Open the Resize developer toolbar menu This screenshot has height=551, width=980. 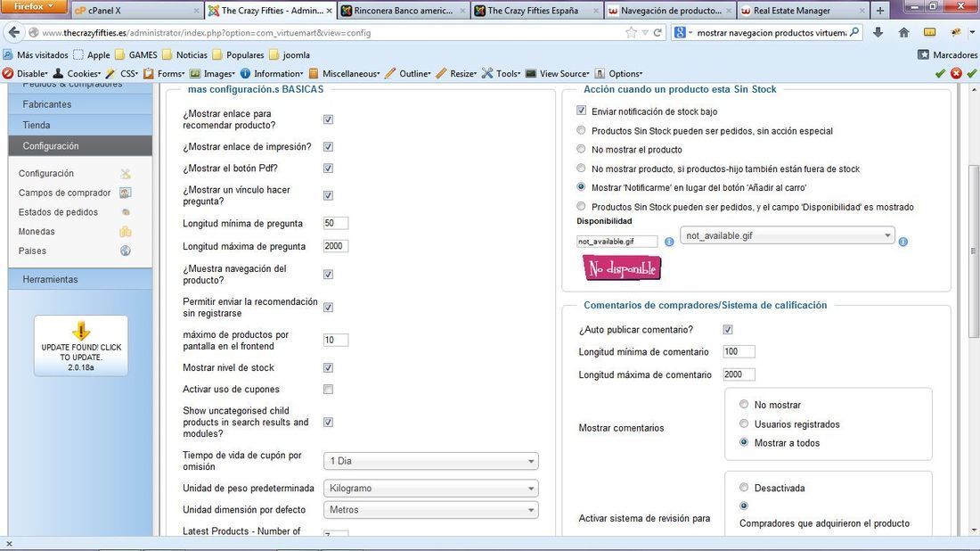pyautogui.click(x=456, y=74)
